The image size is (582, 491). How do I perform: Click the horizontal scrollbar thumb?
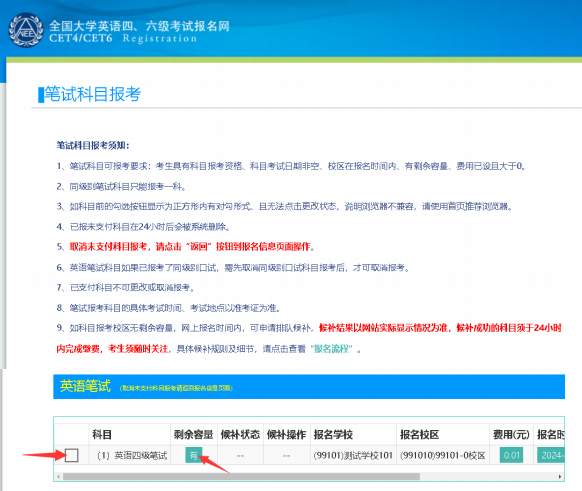point(241,476)
